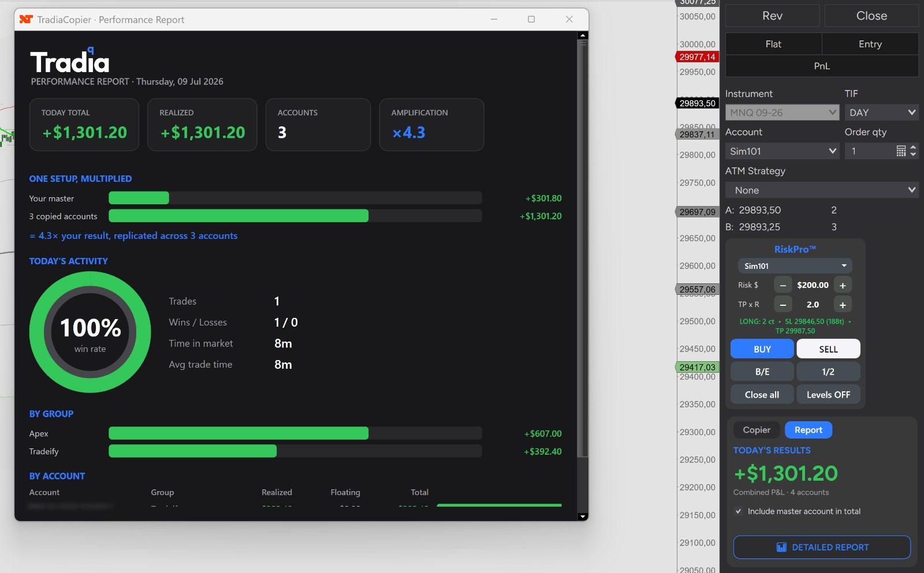924x573 pixels.
Task: Click the 1/2 half position button
Action: click(828, 372)
